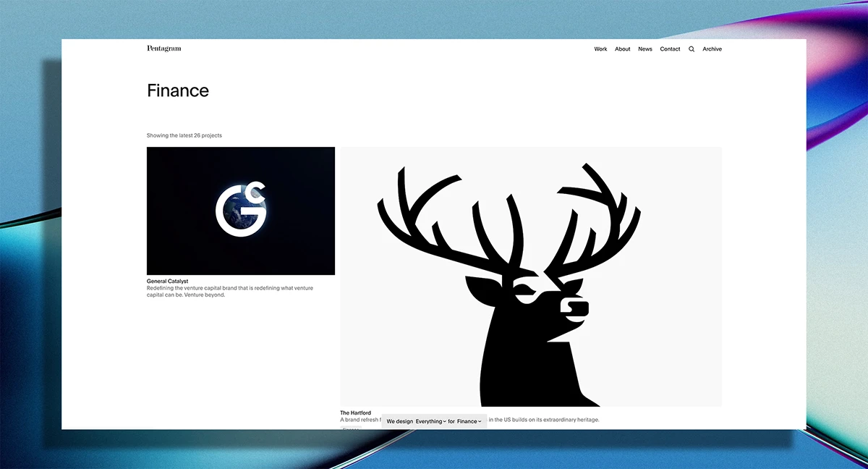Open the General Catalyst thumbnail image
This screenshot has width=868, height=469.
241,211
